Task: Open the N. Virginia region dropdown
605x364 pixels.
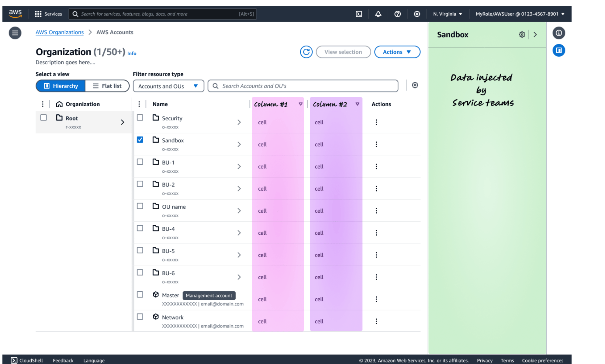Action: pos(448,14)
